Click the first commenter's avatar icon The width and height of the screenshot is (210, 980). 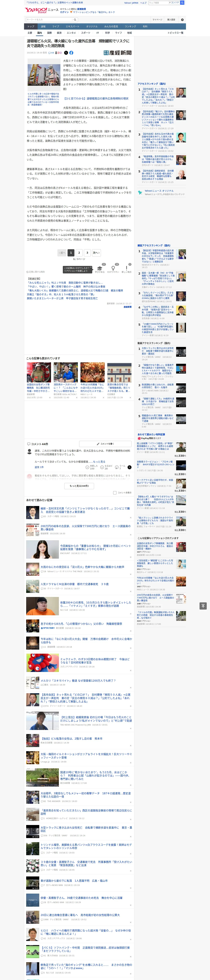pos(29,452)
